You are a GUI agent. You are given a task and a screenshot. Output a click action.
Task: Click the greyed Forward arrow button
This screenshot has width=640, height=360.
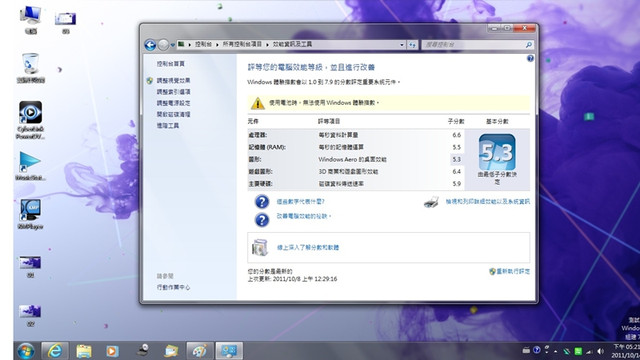(163, 45)
